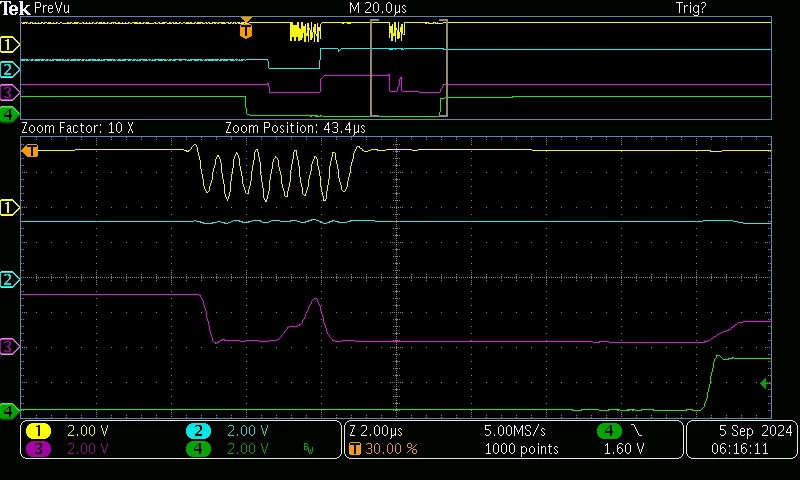Image resolution: width=800 pixels, height=480 pixels.
Task: Click channel 3 magenta ground marker in the zoom view
Action: tap(9, 347)
